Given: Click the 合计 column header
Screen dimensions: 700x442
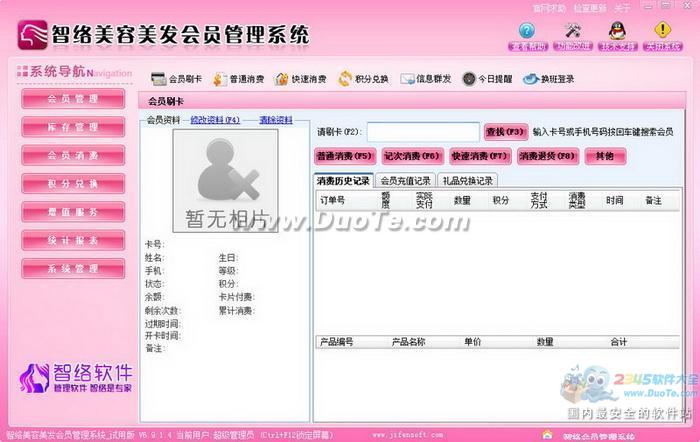Looking at the screenshot, I should 619,342.
